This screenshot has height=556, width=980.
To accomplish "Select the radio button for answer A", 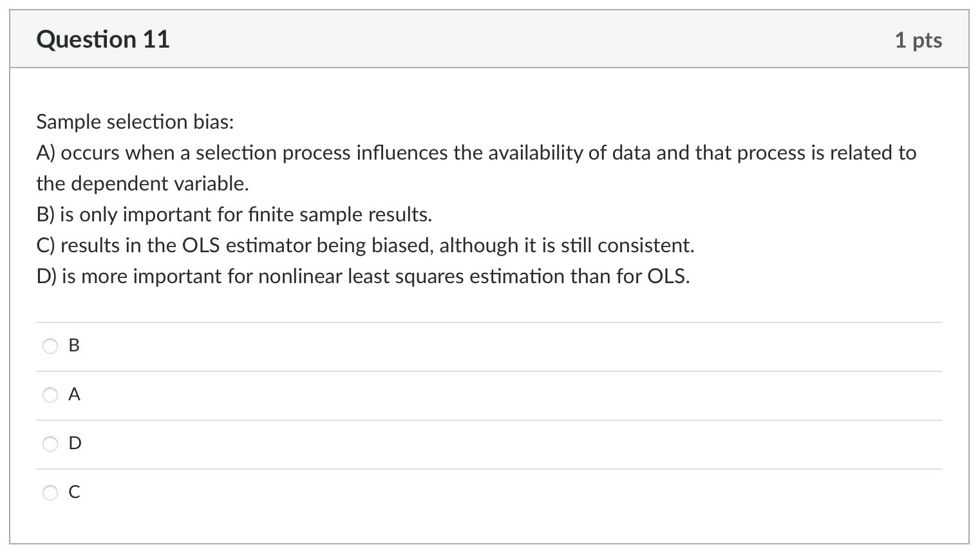I will point(50,395).
